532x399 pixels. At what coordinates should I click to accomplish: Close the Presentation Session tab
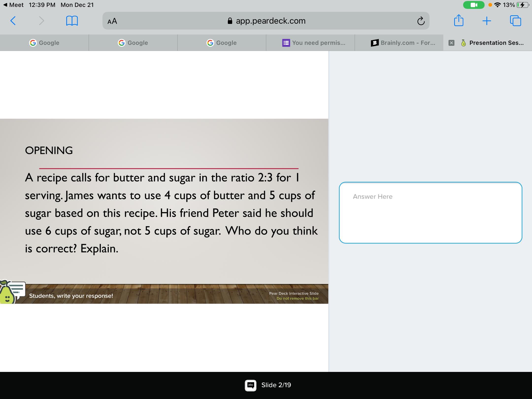pos(451,43)
